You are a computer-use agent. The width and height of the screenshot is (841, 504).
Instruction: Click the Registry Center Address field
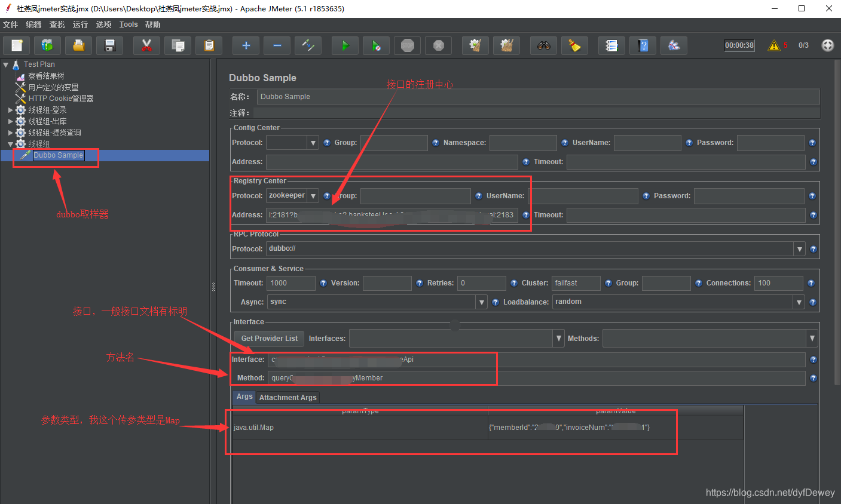pos(392,215)
